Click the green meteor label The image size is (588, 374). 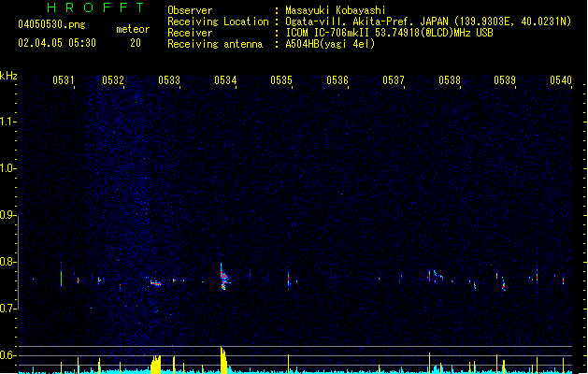point(133,29)
